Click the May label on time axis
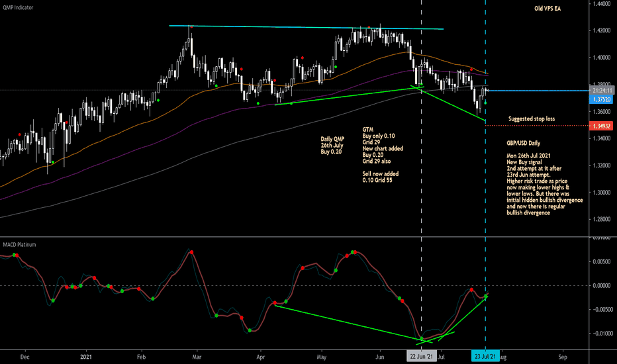The width and height of the screenshot is (617, 364). [x=322, y=357]
